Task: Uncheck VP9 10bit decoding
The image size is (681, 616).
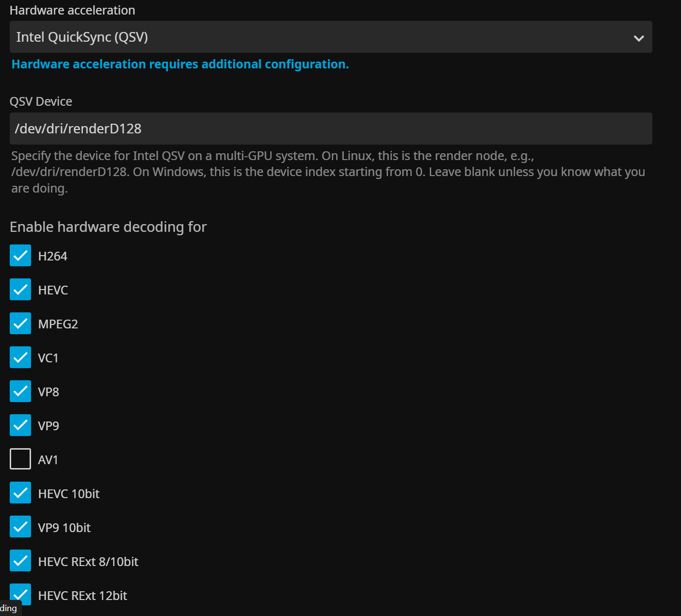Action: [x=20, y=527]
